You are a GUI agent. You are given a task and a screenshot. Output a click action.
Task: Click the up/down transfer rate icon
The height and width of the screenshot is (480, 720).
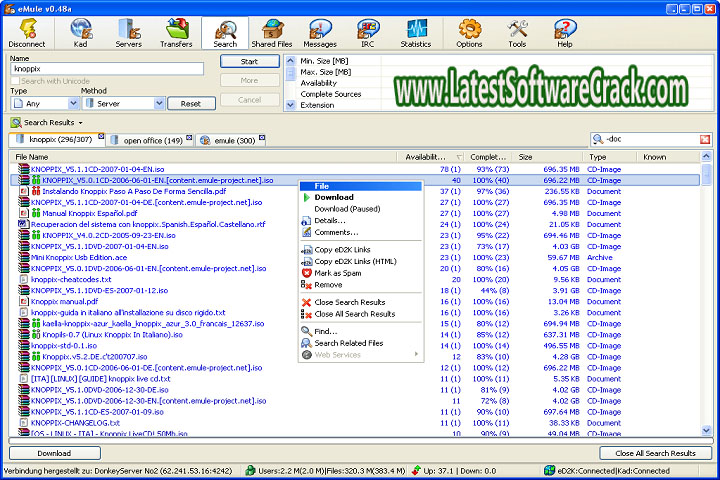click(416, 470)
